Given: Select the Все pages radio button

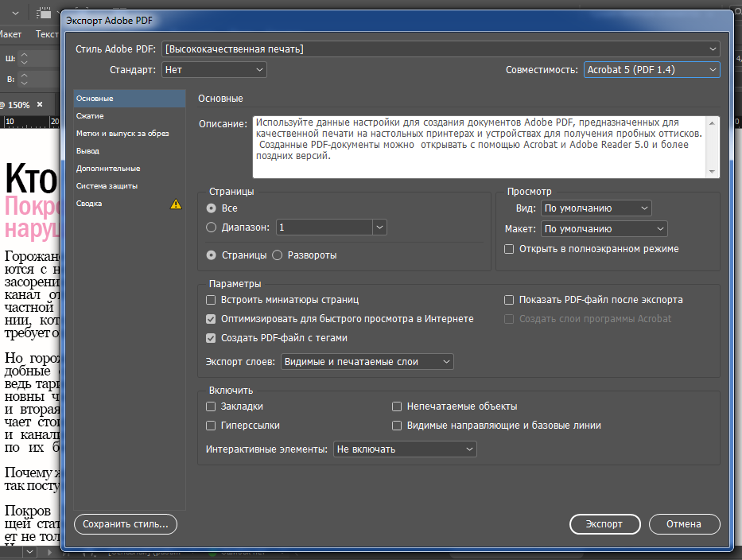Looking at the screenshot, I should [211, 208].
